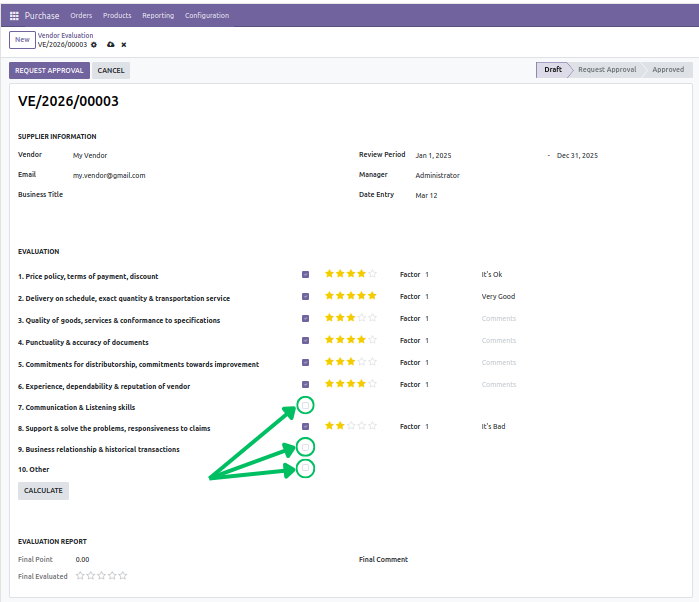Enable Business relationship checkbox

point(305,447)
